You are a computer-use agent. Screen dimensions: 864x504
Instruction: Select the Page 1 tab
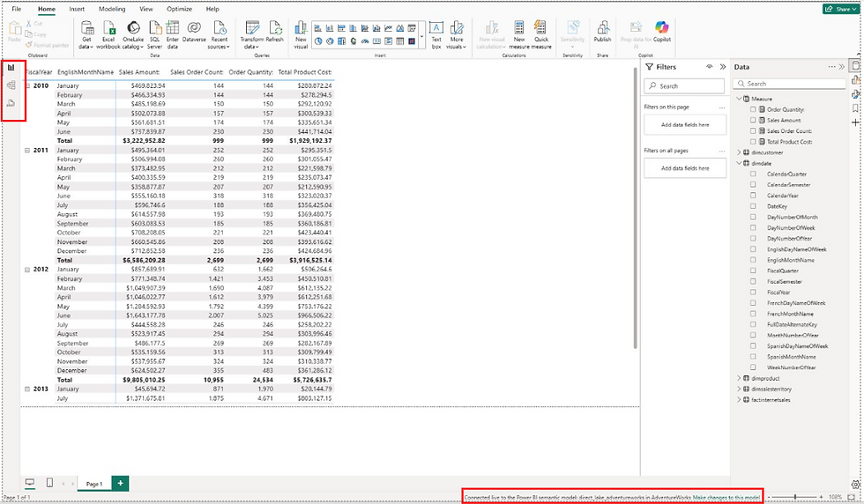tap(93, 484)
